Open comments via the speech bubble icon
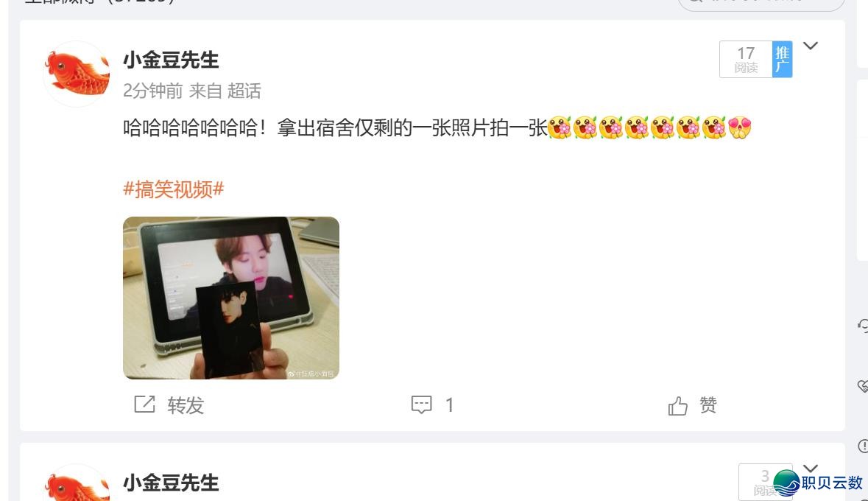The image size is (868, 501). tap(421, 404)
